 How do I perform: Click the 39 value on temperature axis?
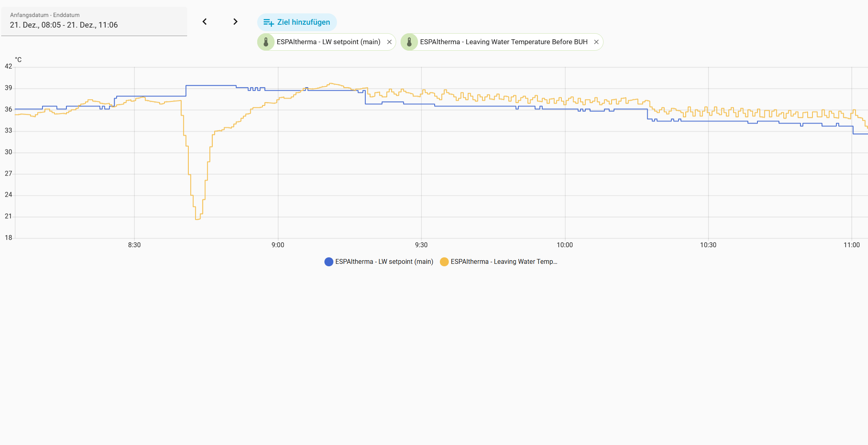(9, 88)
